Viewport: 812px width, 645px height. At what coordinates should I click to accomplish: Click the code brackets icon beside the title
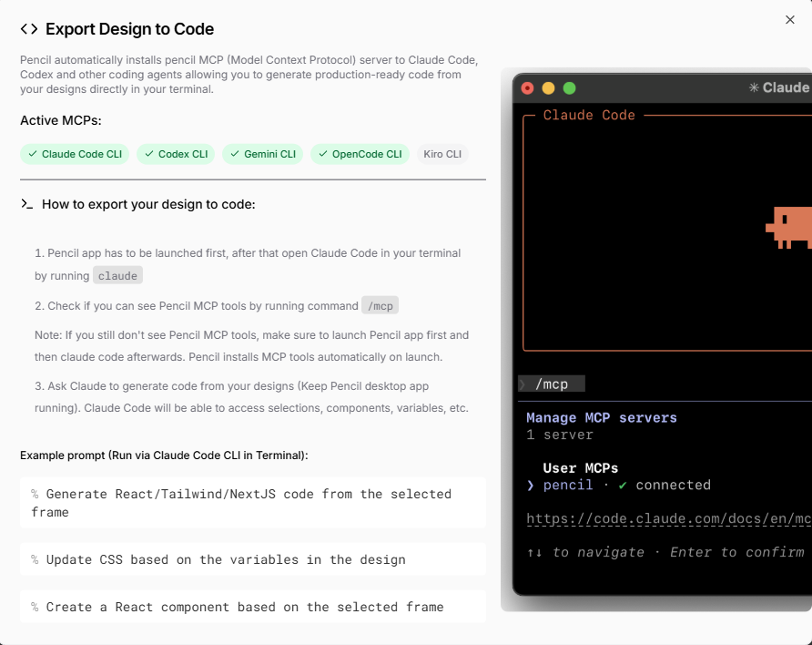click(29, 29)
